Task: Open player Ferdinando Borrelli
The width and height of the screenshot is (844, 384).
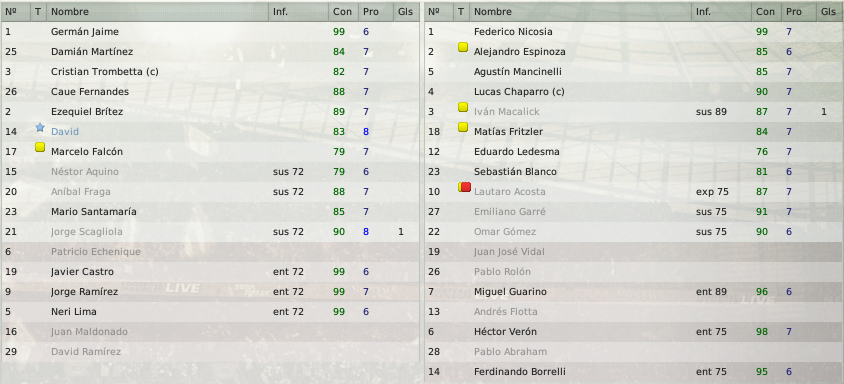Action: pyautogui.click(x=519, y=371)
